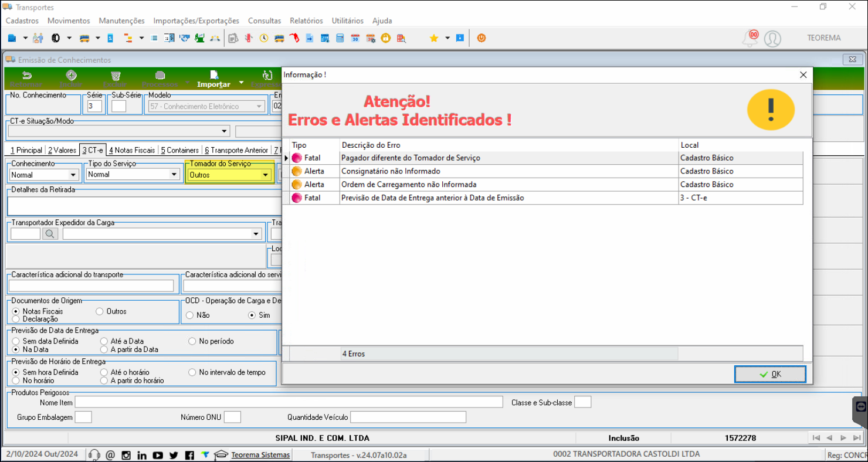Go to first record navigation button

816,438
